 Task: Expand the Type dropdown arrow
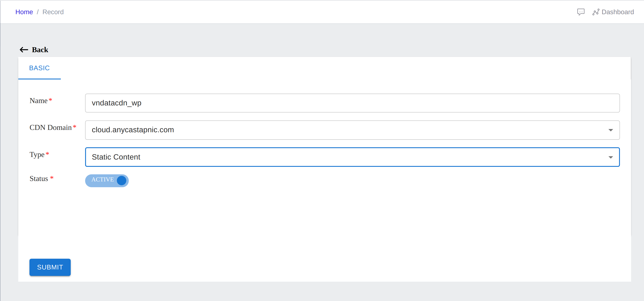click(x=610, y=157)
